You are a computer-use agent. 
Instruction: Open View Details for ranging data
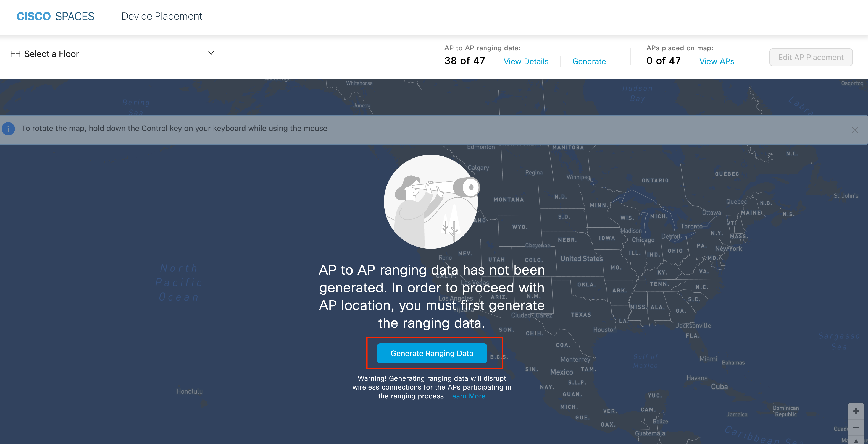point(526,61)
